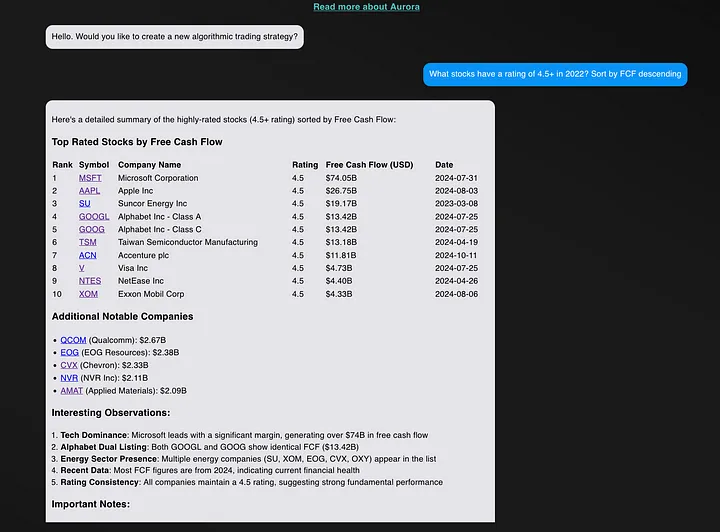The height and width of the screenshot is (532, 720).
Task: Open the CVX ticker link
Action: click(69, 365)
